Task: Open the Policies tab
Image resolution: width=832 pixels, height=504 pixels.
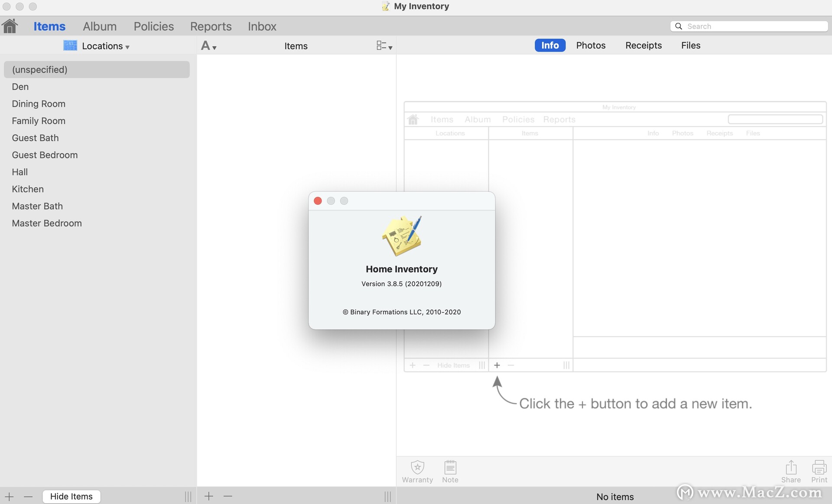Action: pyautogui.click(x=153, y=26)
